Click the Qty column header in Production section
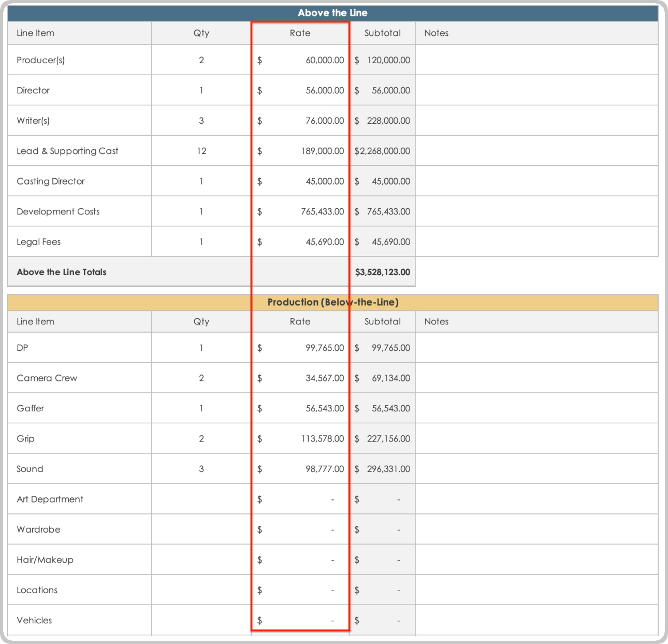 point(201,322)
